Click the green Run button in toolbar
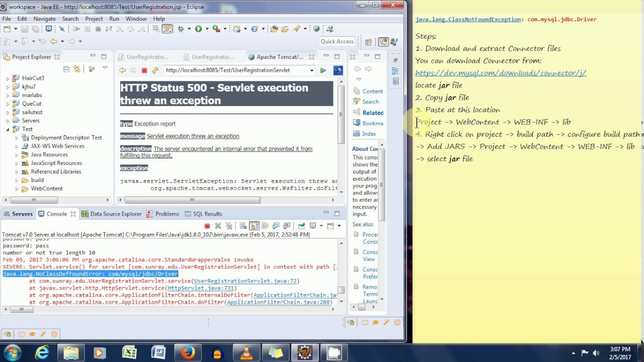This screenshot has width=644, height=362. point(198,29)
